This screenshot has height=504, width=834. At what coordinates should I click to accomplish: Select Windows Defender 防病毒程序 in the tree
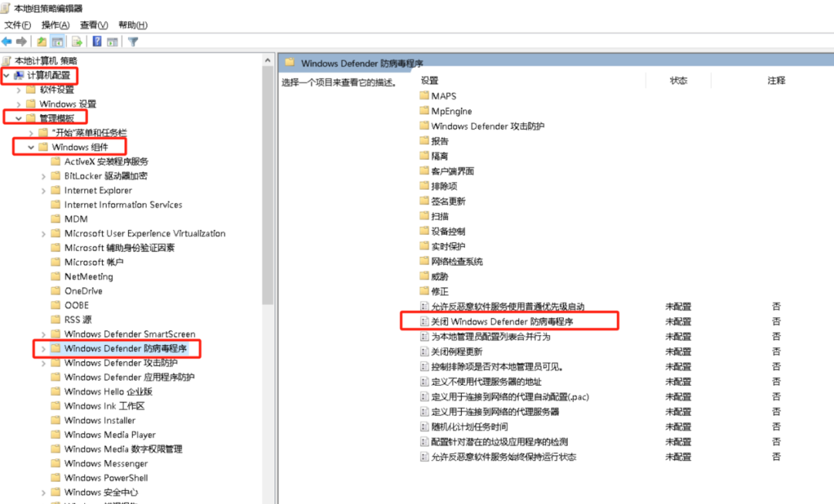[x=126, y=348]
